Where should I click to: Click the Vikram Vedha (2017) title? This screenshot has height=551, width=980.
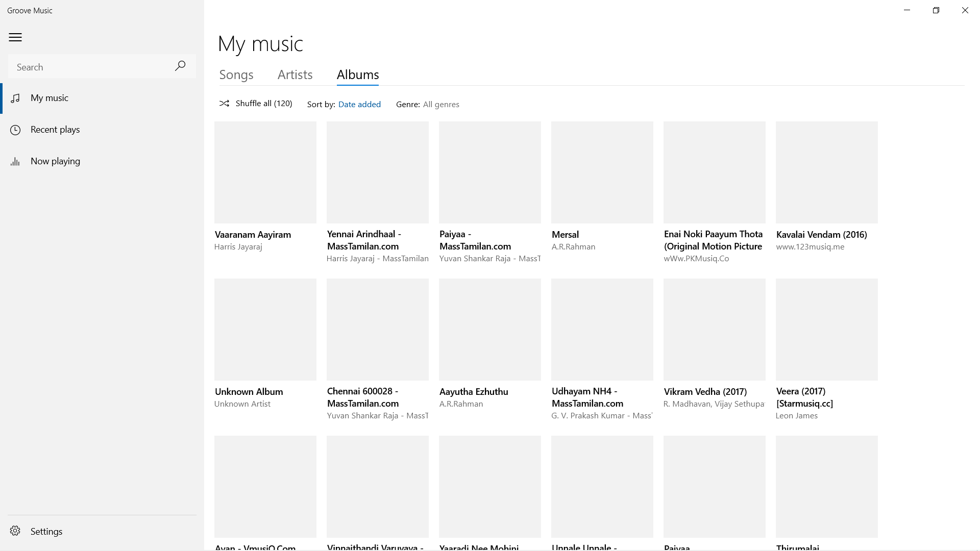(705, 392)
